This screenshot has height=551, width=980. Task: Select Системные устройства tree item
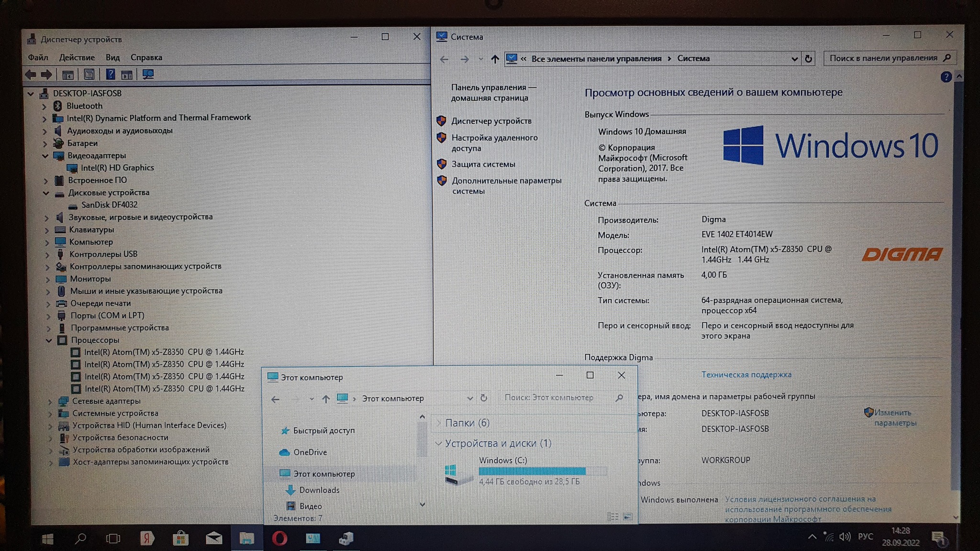coord(115,413)
